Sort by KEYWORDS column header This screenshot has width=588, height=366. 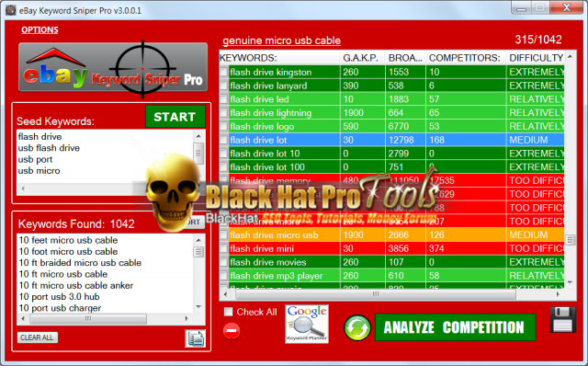(x=279, y=58)
